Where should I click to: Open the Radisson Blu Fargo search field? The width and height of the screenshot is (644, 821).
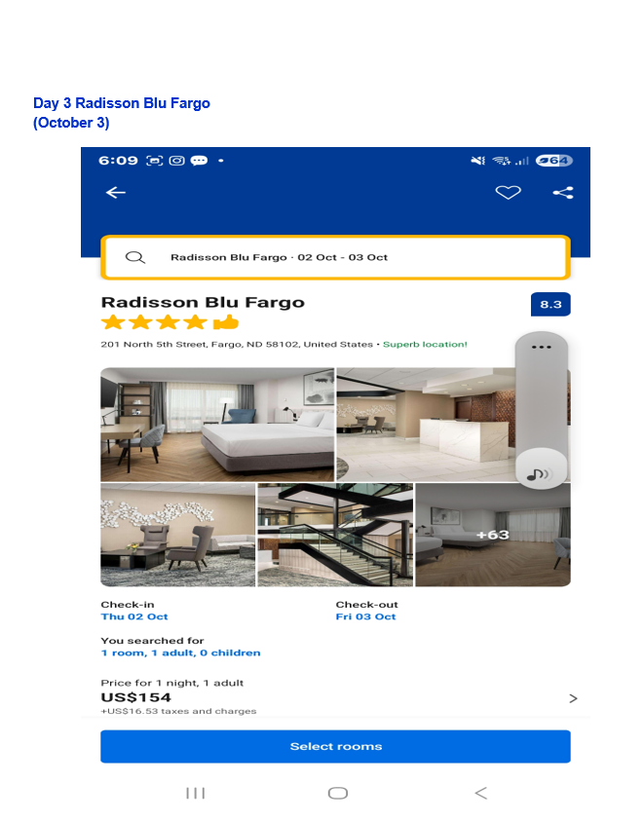(x=335, y=257)
